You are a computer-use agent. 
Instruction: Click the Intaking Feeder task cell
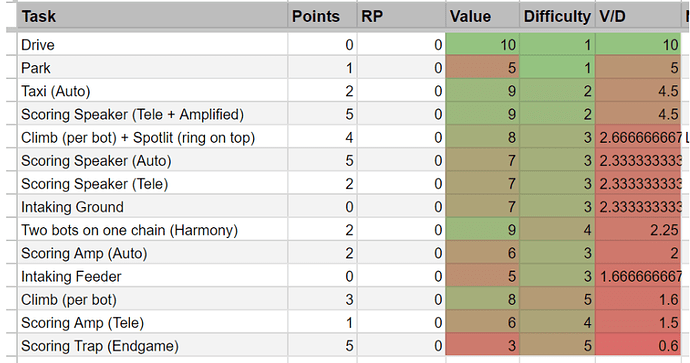[153, 276]
